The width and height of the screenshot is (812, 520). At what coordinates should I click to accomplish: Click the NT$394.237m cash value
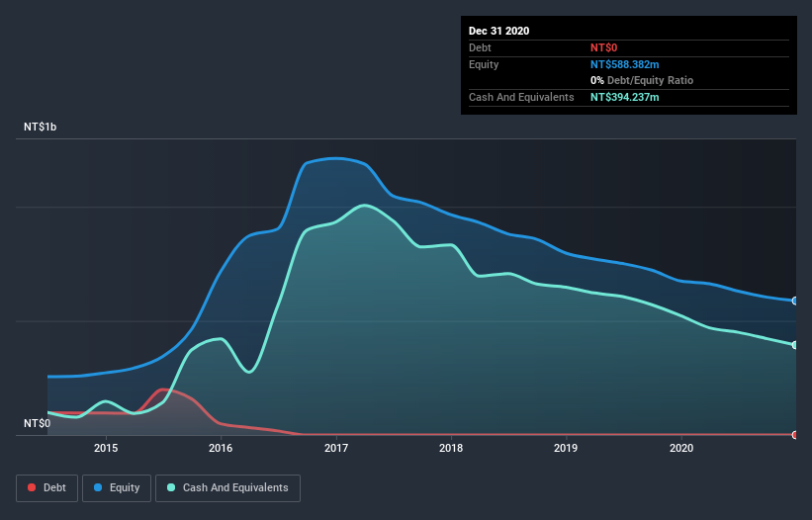coord(624,97)
